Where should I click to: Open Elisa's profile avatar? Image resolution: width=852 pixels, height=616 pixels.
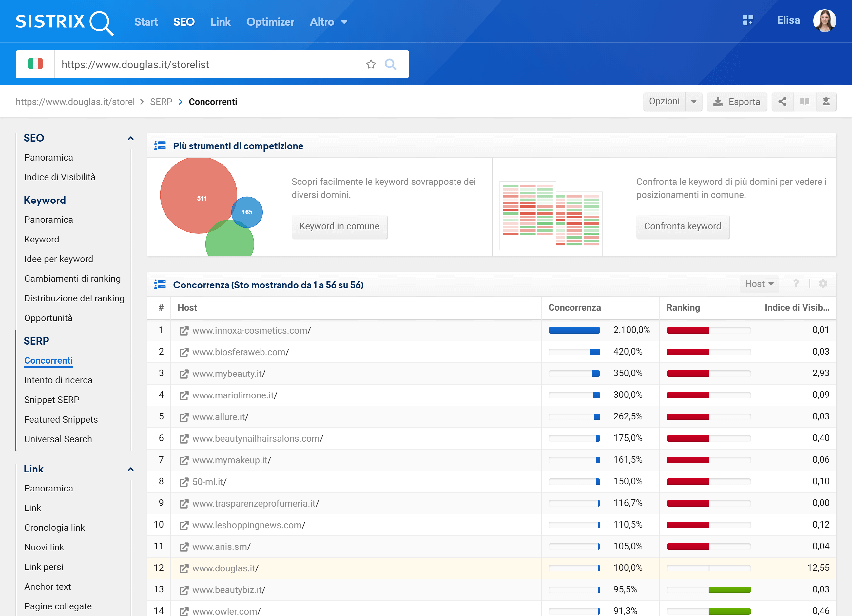pyautogui.click(x=824, y=21)
